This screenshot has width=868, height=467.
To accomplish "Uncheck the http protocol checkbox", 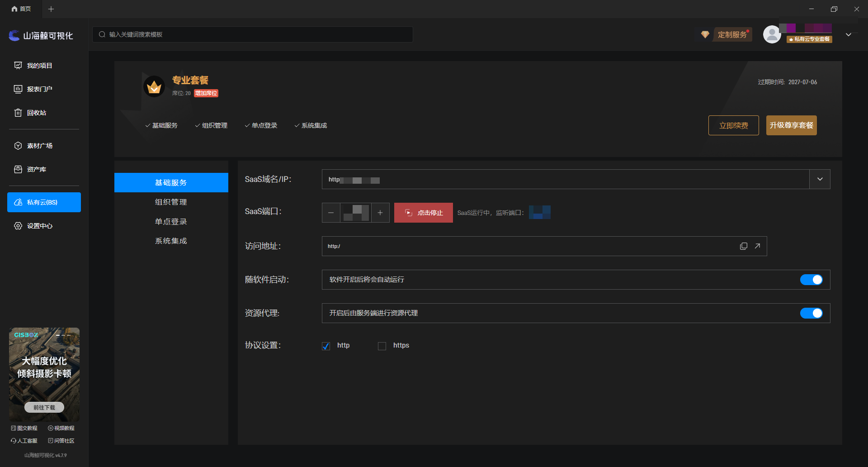I will [x=326, y=346].
